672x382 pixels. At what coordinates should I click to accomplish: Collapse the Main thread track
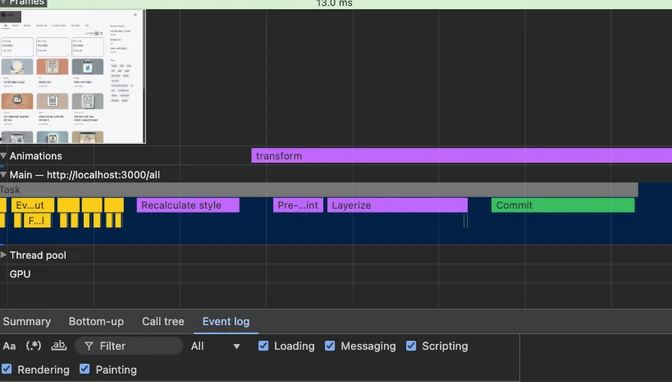pos(3,174)
